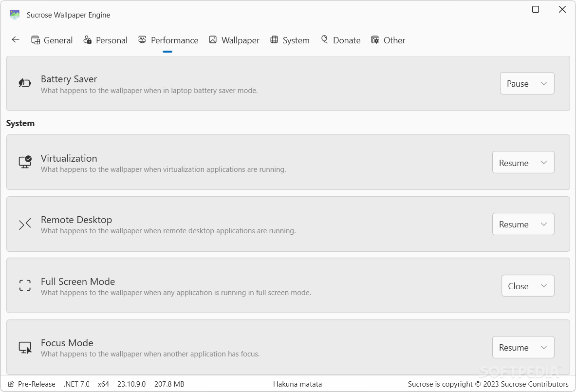Image resolution: width=576 pixels, height=392 pixels.
Task: Go to the Donate tab
Action: coord(340,40)
